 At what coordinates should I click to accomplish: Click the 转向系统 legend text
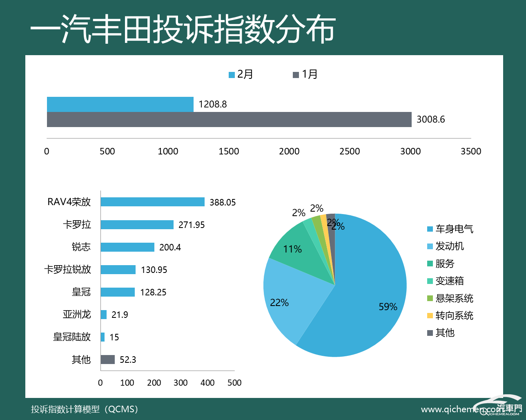[x=454, y=316]
